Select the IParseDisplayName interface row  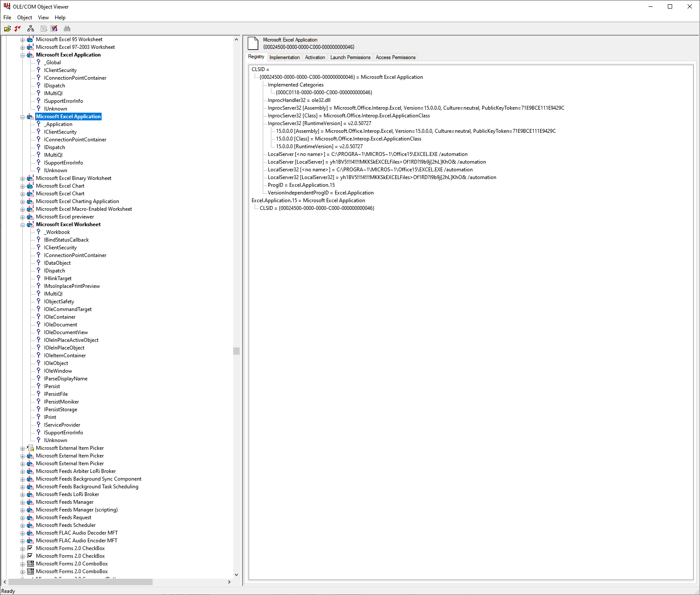(66, 379)
